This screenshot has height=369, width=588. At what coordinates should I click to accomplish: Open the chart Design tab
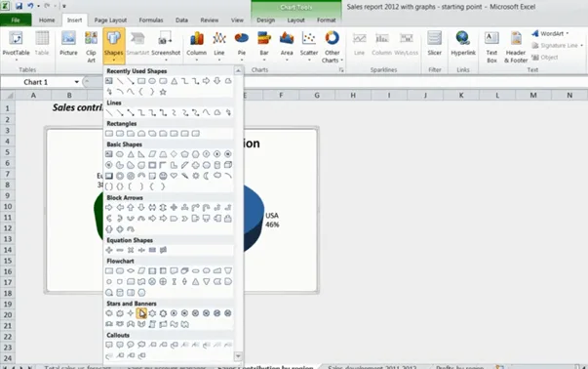pos(265,20)
